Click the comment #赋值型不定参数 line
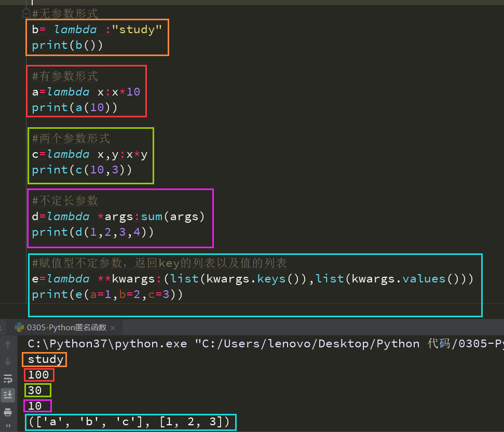The image size is (504, 432). [x=159, y=263]
